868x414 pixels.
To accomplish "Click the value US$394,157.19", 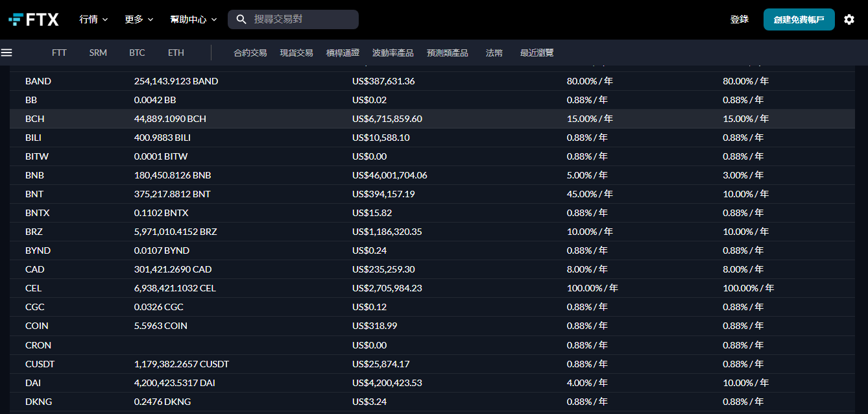I will click(x=383, y=194).
